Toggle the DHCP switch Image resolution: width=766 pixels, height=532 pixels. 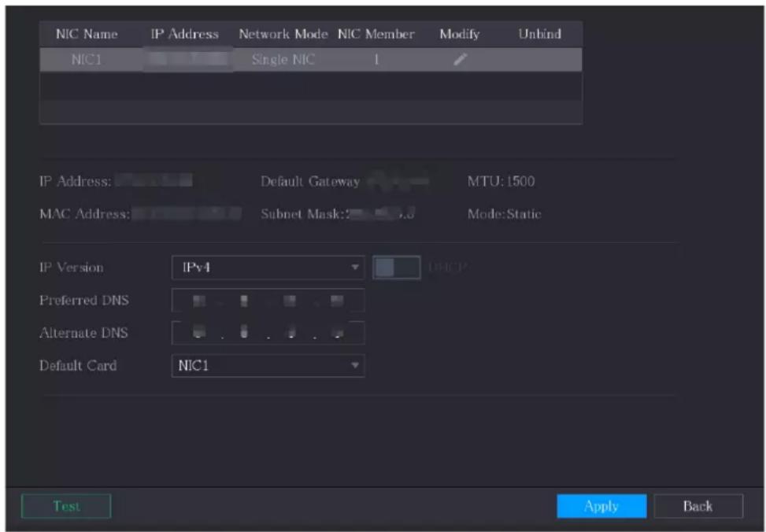click(x=396, y=268)
